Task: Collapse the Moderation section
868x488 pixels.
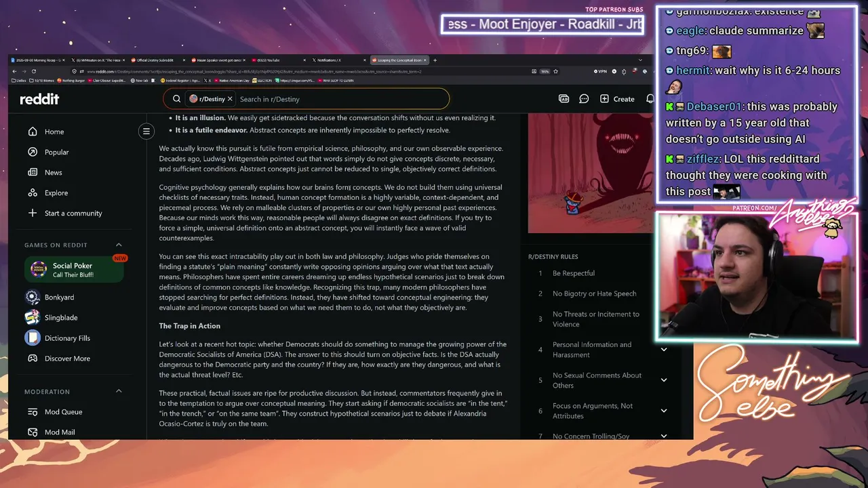Action: pos(119,391)
